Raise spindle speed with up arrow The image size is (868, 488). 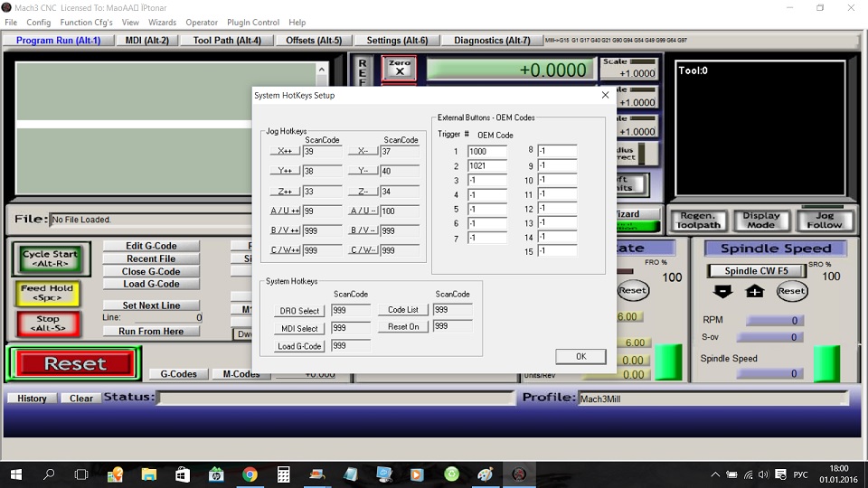click(754, 291)
